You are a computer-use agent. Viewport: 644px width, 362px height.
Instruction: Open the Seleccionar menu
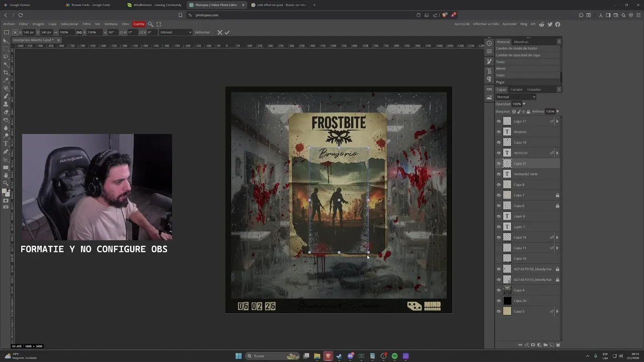pyautogui.click(x=69, y=24)
